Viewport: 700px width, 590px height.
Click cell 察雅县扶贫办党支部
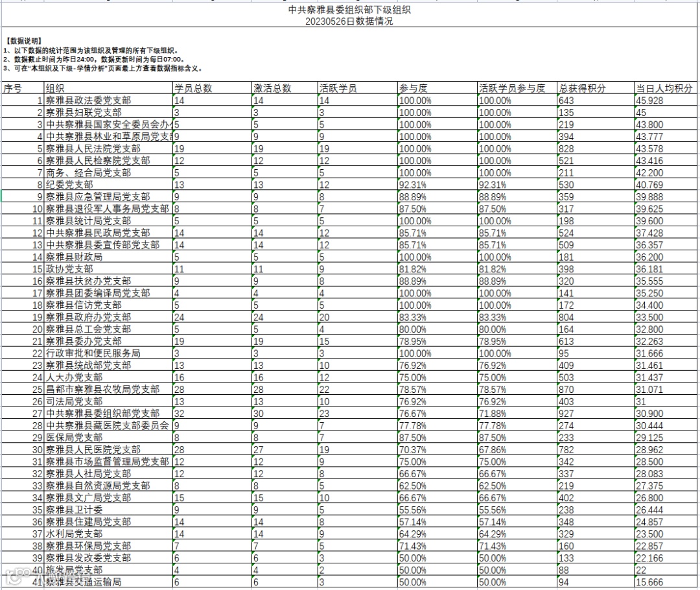[108, 281]
